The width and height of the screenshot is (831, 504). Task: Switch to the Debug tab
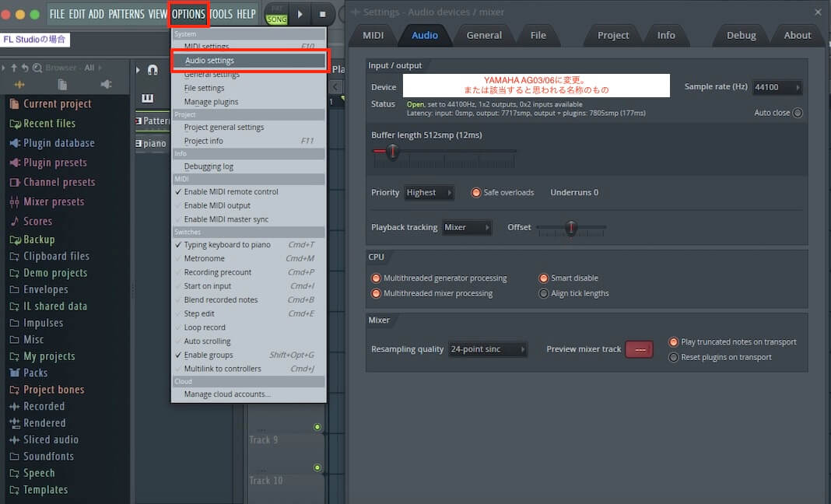741,36
